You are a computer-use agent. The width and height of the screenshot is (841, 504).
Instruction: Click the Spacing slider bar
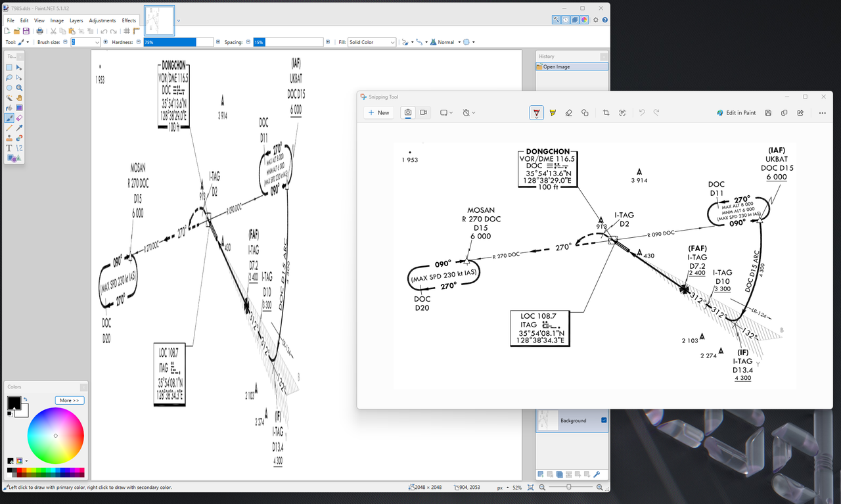[288, 42]
